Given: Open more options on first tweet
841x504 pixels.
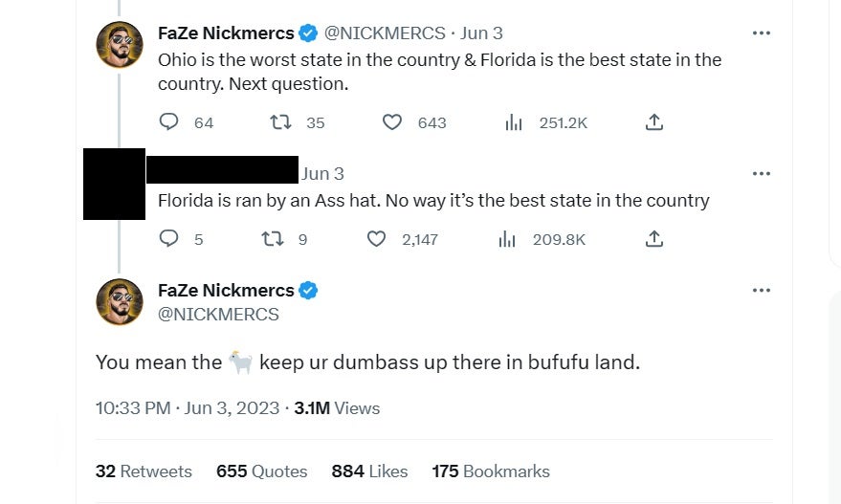Looking at the screenshot, I should [x=762, y=33].
